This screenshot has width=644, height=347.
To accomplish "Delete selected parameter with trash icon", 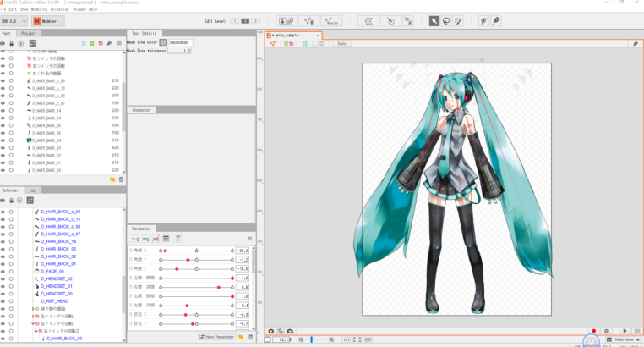I will tap(250, 337).
